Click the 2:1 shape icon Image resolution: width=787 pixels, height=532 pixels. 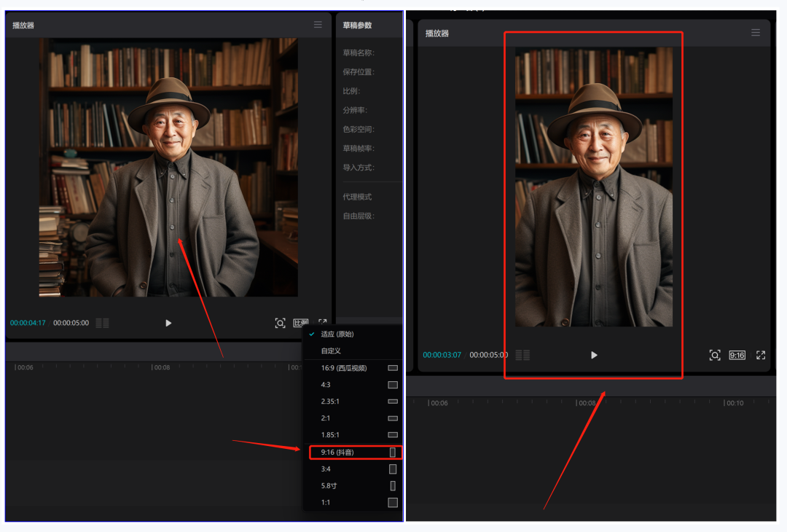coord(393,418)
